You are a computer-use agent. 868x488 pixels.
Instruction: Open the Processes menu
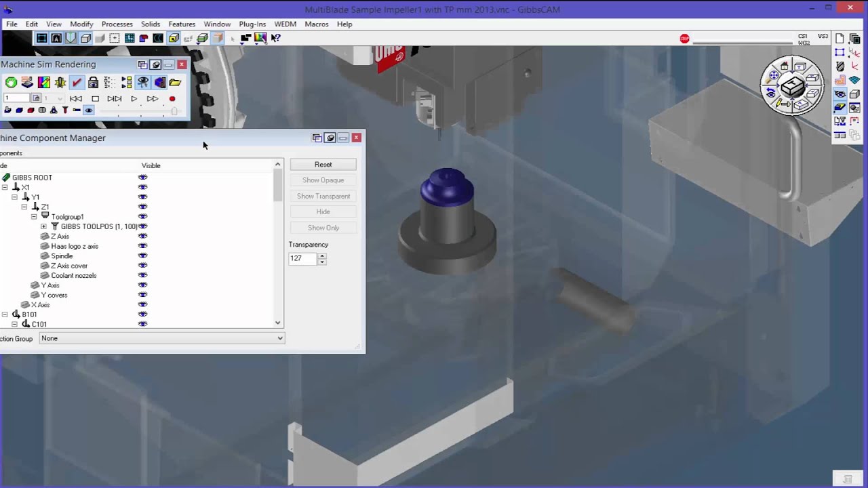pos(117,24)
